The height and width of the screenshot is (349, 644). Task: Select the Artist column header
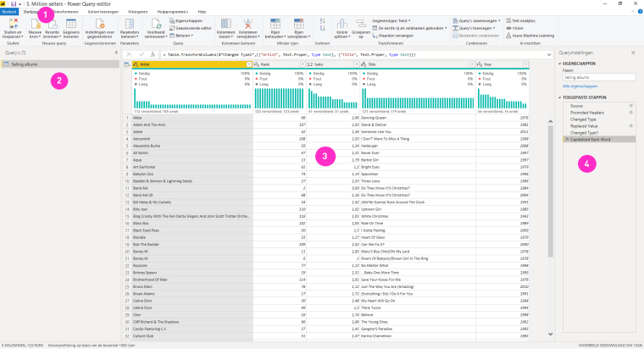tap(192, 64)
